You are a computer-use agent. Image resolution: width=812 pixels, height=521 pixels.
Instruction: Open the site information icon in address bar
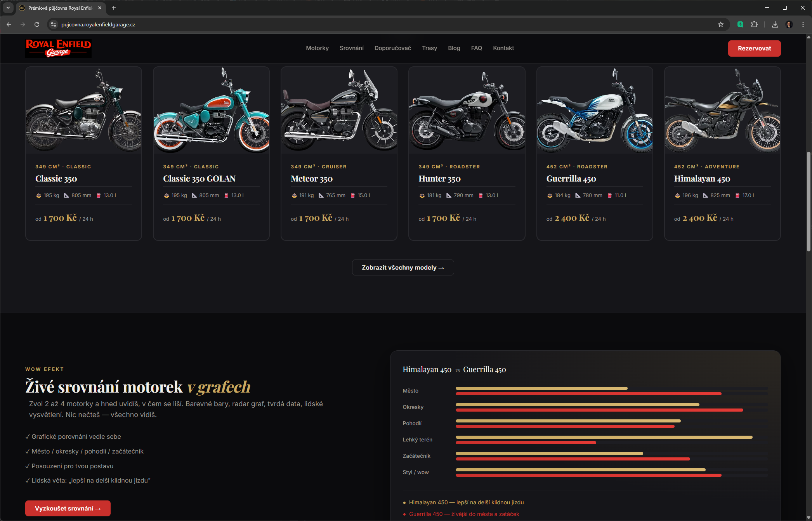tap(54, 24)
